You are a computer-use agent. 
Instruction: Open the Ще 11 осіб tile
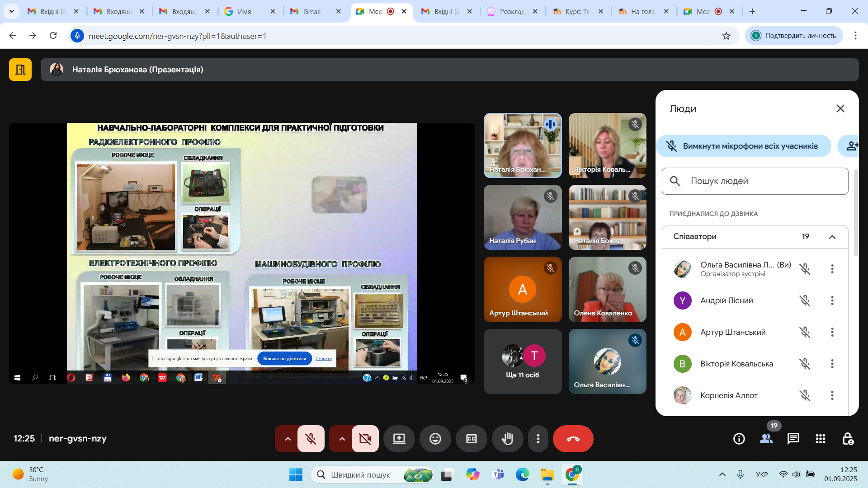523,361
